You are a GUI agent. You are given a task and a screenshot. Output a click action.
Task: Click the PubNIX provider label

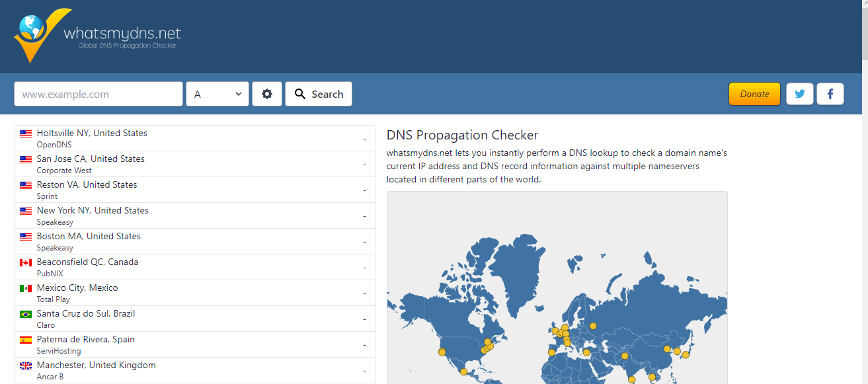click(x=50, y=274)
